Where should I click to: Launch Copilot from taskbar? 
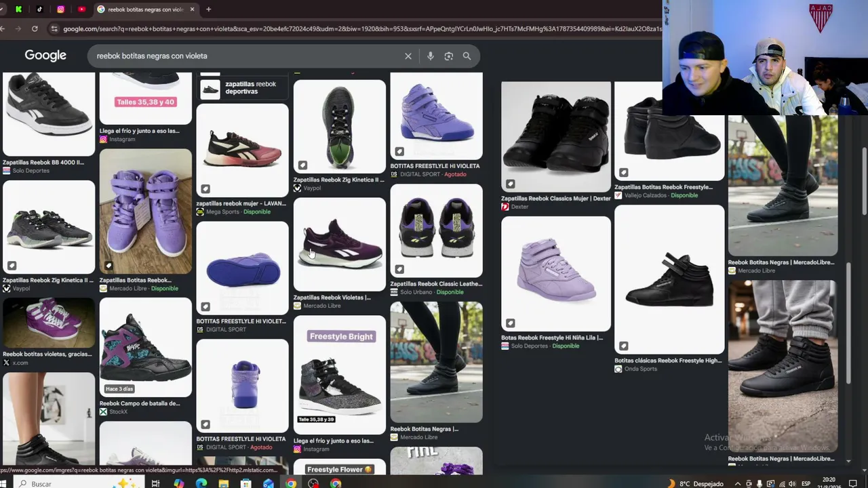pyautogui.click(x=178, y=483)
